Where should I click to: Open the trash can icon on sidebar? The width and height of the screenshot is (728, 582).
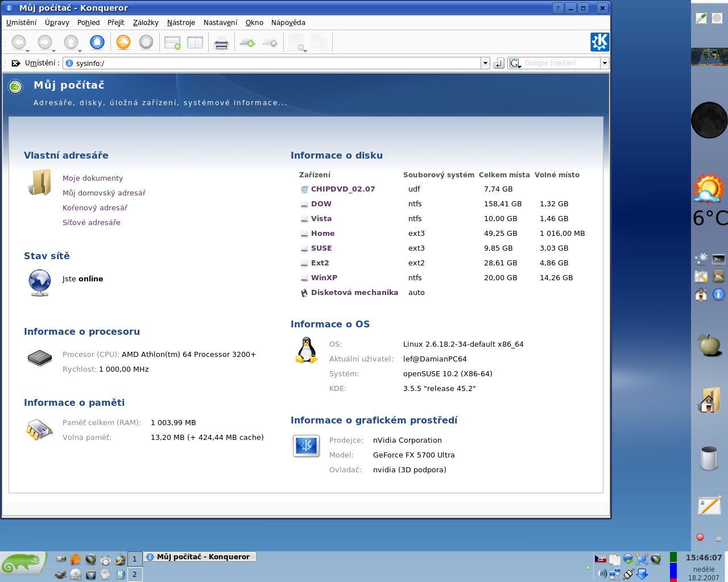pyautogui.click(x=709, y=458)
